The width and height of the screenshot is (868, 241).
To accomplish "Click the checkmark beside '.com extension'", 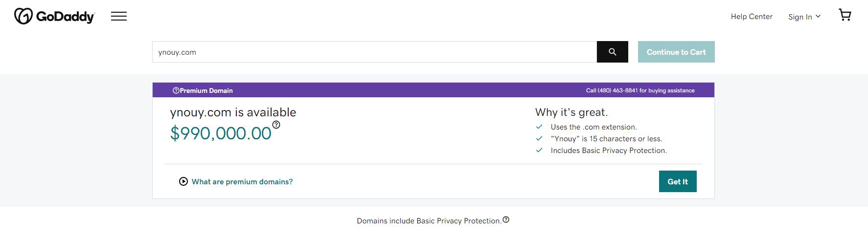I will point(539,127).
